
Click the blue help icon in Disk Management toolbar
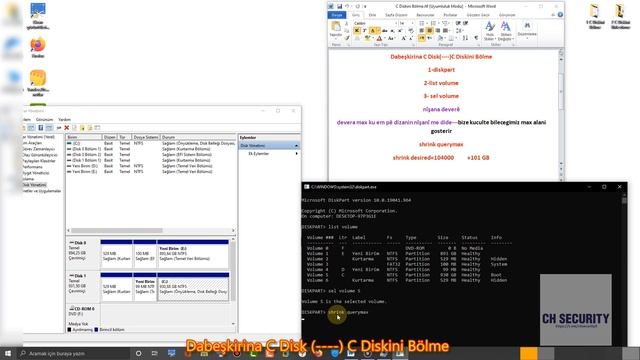pyautogui.click(x=41, y=128)
